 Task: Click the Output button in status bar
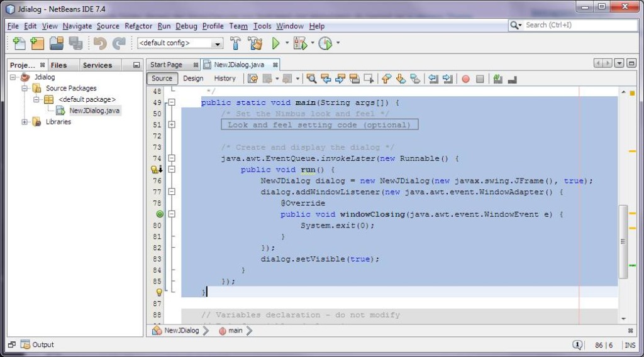pyautogui.click(x=38, y=344)
